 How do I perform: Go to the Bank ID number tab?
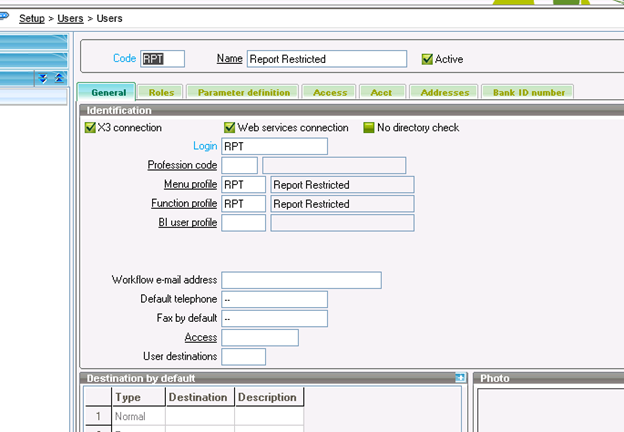click(528, 92)
